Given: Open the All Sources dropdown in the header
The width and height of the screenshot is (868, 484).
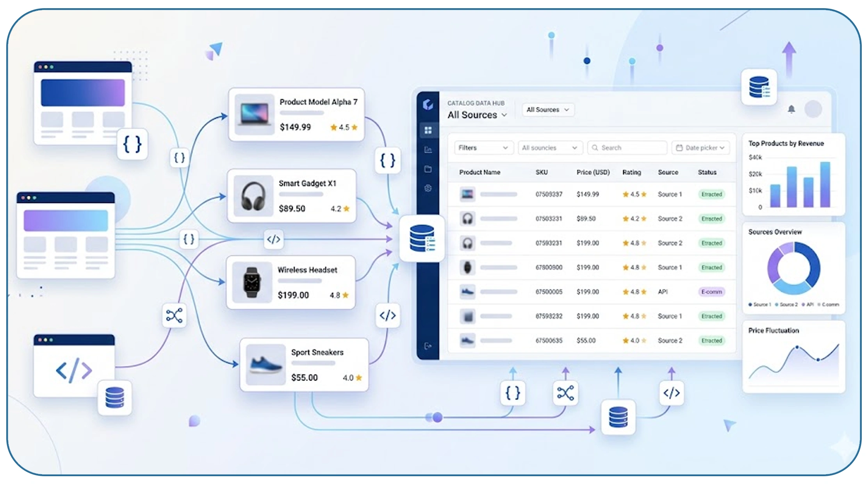Looking at the screenshot, I should coord(548,110).
